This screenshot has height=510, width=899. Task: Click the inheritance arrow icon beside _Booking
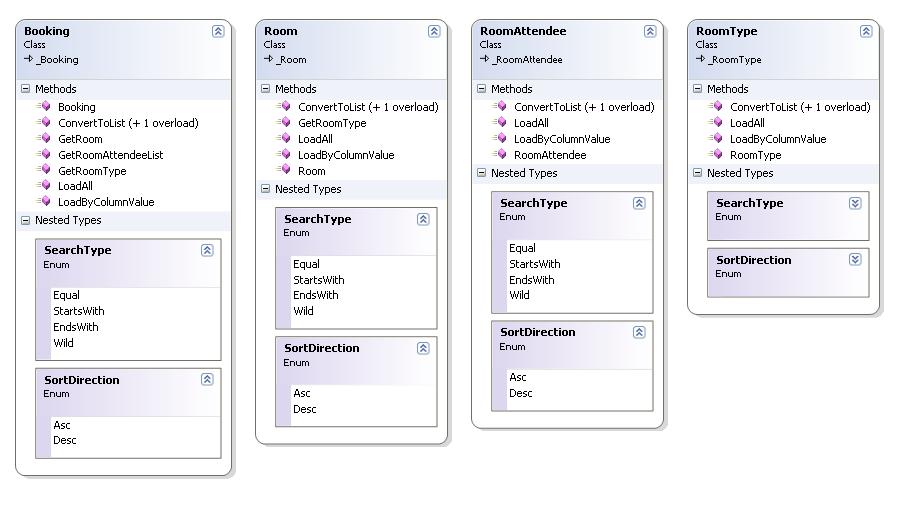[29, 58]
